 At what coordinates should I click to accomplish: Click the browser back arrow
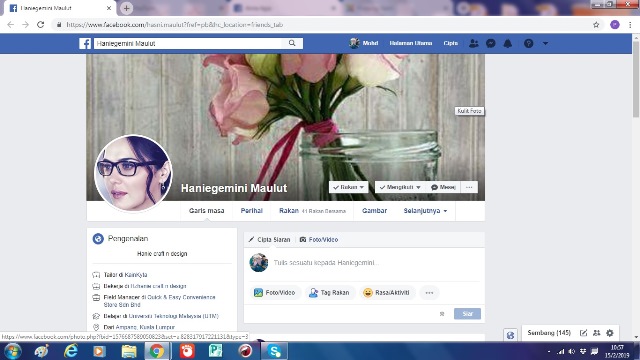(11, 24)
